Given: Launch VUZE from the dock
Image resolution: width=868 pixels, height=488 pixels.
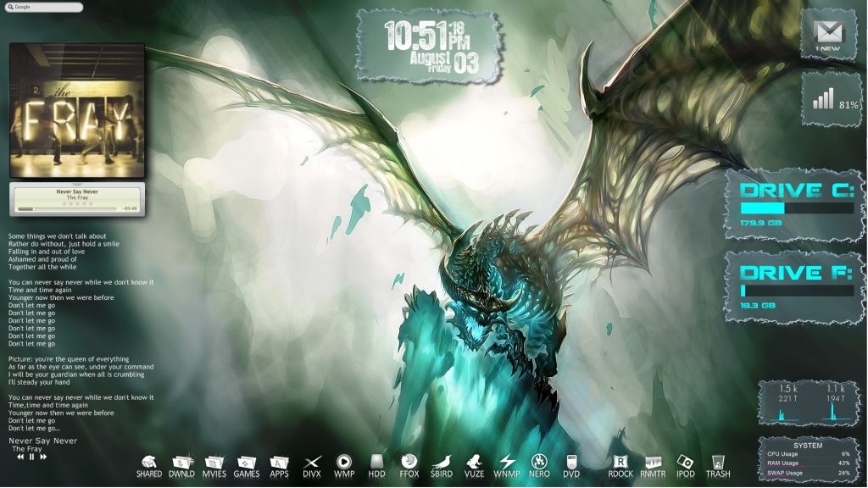Looking at the screenshot, I should 474,467.
